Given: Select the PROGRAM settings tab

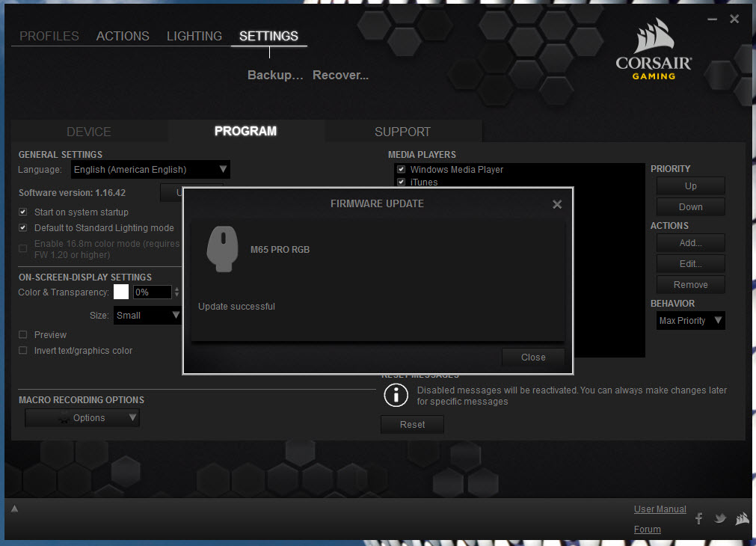Looking at the screenshot, I should pos(246,131).
